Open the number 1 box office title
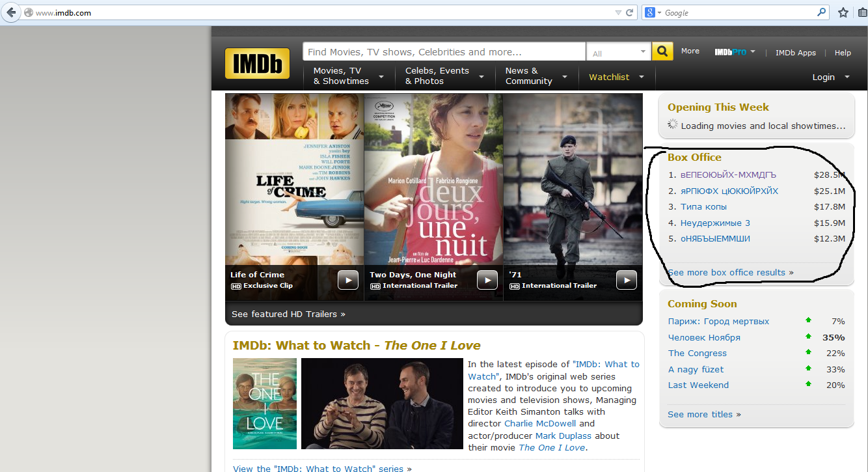This screenshot has height=472, width=868. [728, 175]
